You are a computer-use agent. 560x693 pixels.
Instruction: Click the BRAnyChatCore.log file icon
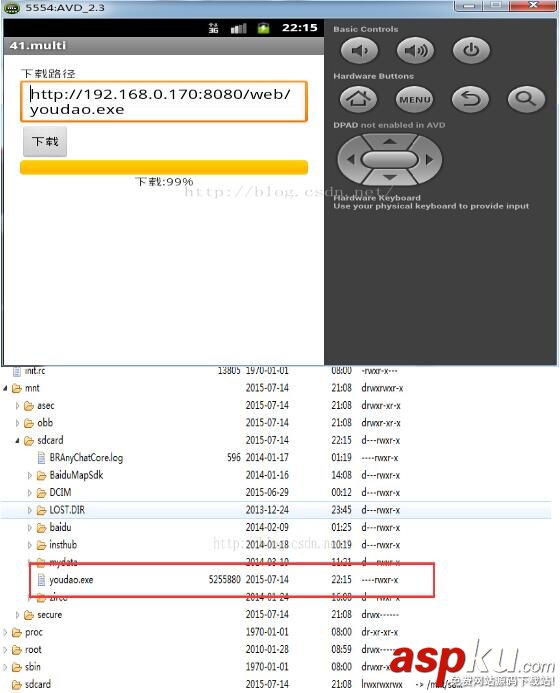point(42,457)
